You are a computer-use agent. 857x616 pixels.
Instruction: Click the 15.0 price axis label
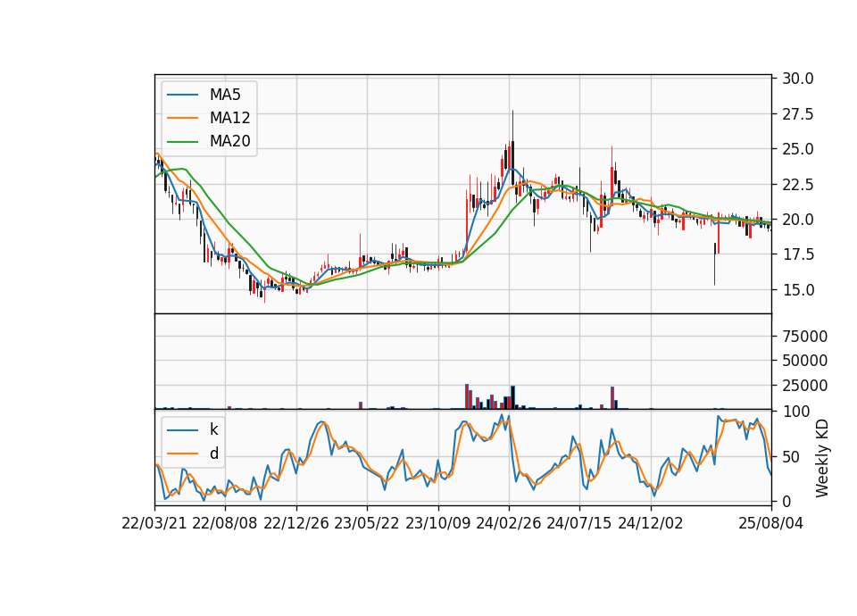[798, 290]
